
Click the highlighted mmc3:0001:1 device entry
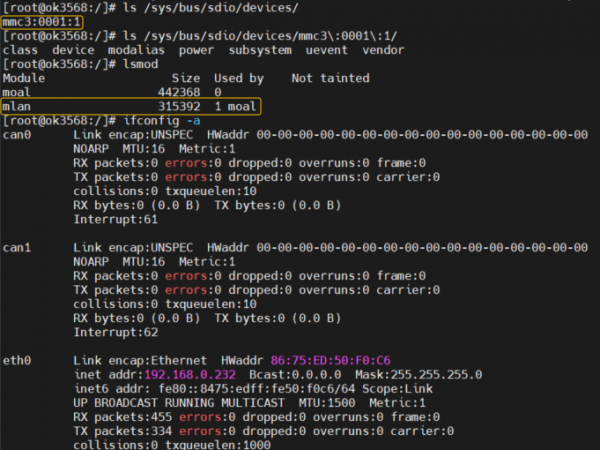(x=42, y=21)
